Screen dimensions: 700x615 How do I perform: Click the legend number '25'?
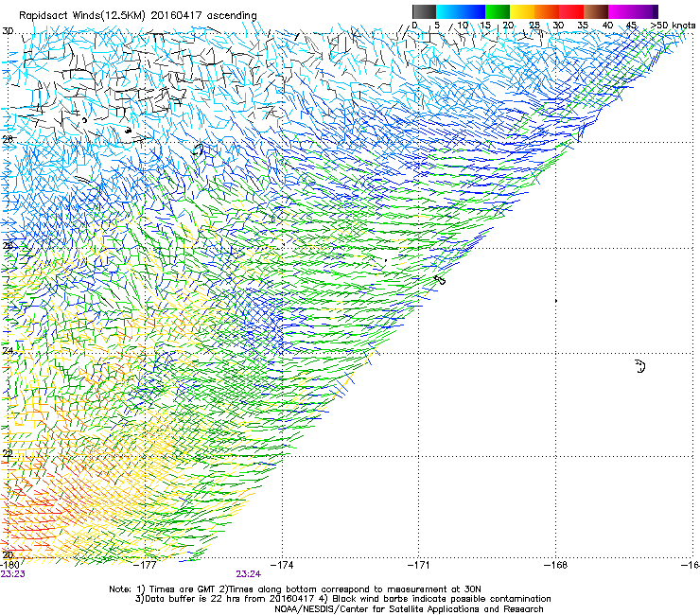point(534,26)
